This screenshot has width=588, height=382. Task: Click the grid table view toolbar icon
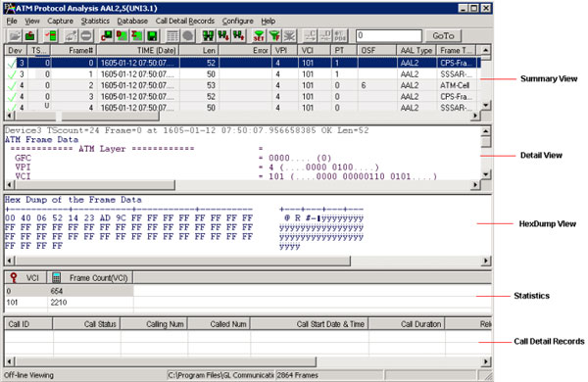(x=172, y=36)
